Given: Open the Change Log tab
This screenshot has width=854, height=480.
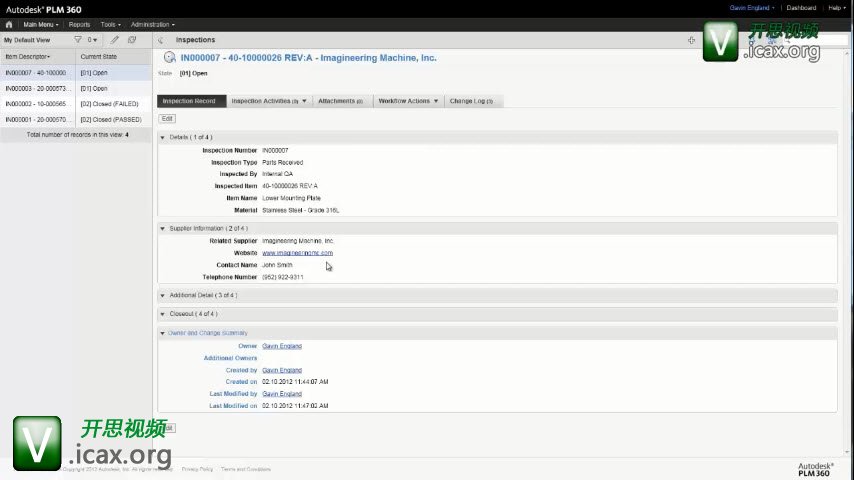Looking at the screenshot, I should click(x=472, y=101).
